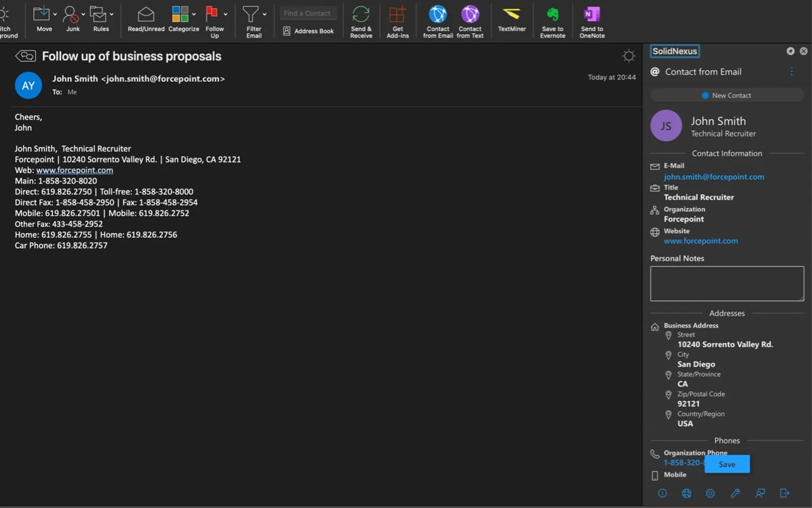The width and height of the screenshot is (812, 508).
Task: Save this email to Evernote
Action: [553, 21]
